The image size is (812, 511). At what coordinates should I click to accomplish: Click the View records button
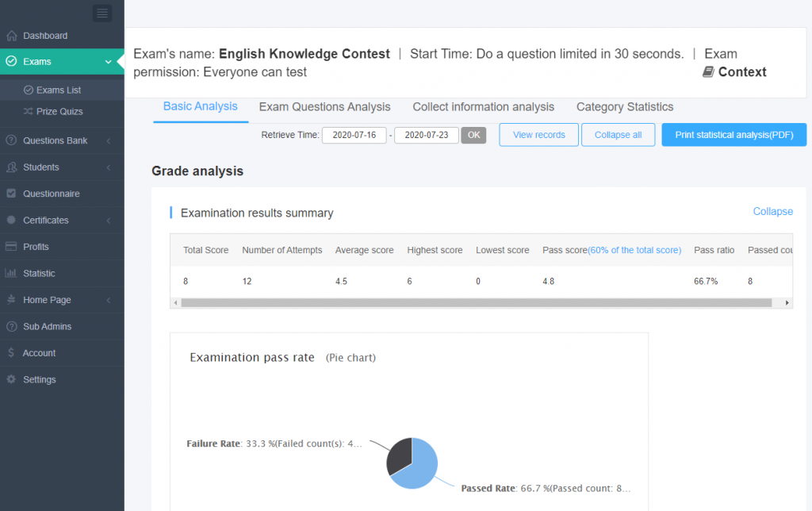(538, 134)
